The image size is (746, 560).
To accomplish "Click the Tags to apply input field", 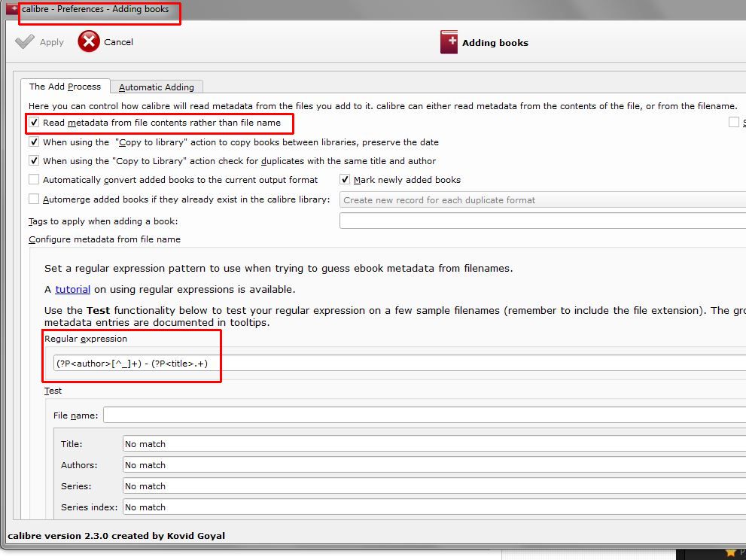I will coord(542,221).
